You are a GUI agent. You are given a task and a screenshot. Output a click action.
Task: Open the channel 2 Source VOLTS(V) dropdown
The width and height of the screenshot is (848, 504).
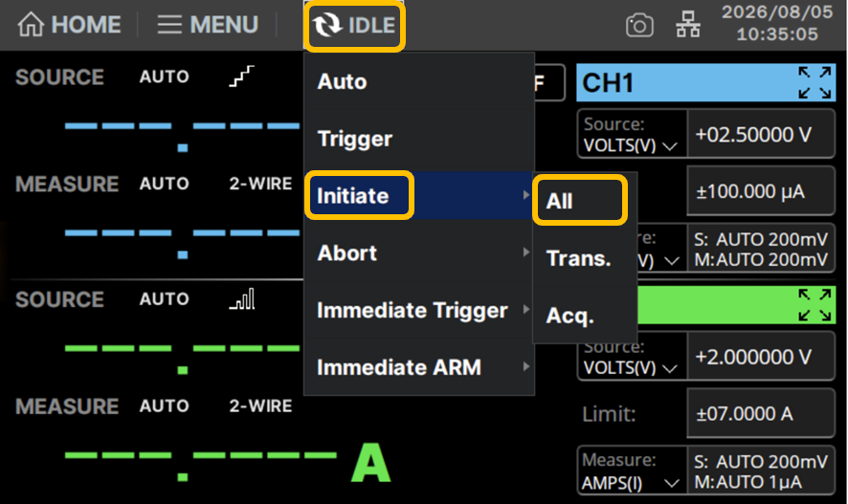(632, 357)
